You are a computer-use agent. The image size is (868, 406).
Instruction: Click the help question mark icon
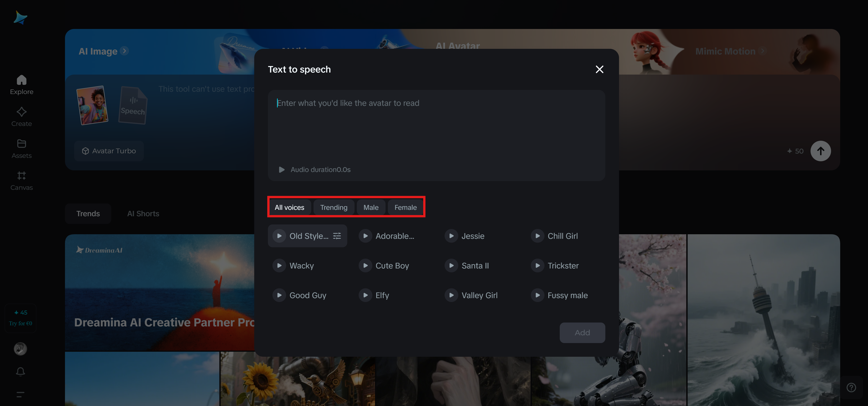851,388
